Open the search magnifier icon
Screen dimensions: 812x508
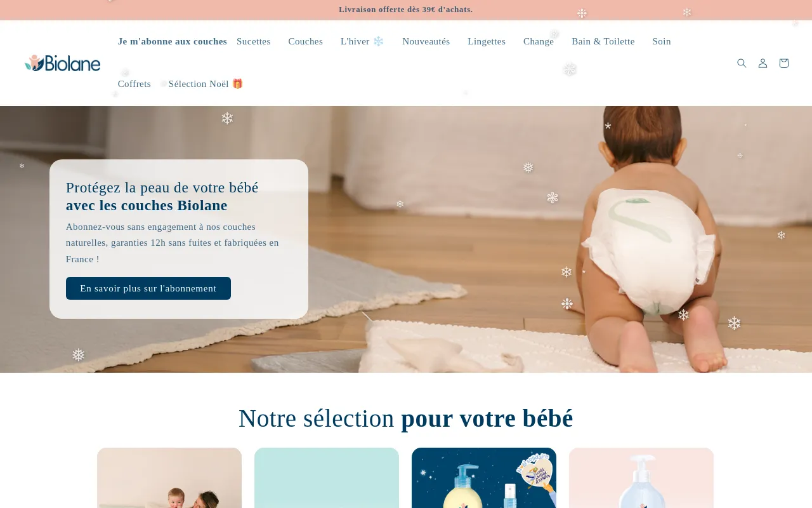point(742,63)
